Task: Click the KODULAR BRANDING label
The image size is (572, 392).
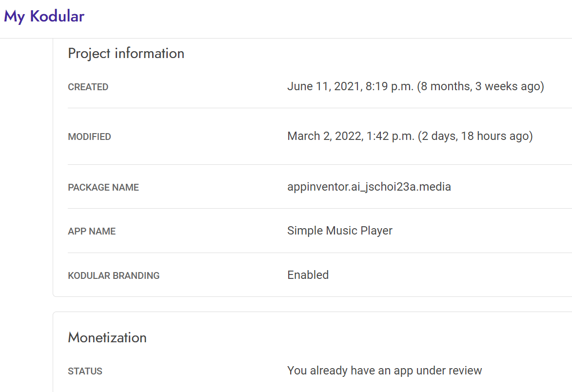Action: pyautogui.click(x=114, y=275)
